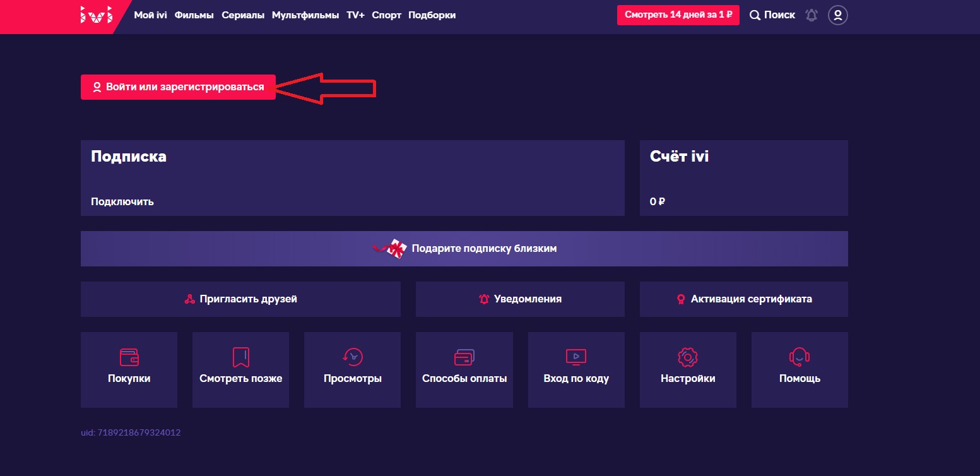Open the user profile avatar icon
Image resolution: width=980 pixels, height=476 pixels.
click(x=838, y=15)
